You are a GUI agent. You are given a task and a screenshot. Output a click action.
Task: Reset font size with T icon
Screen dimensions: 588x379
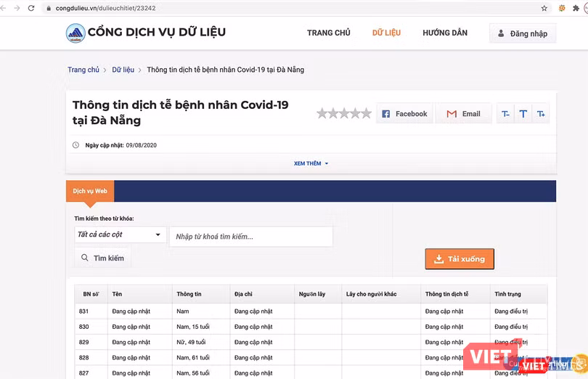pyautogui.click(x=523, y=114)
